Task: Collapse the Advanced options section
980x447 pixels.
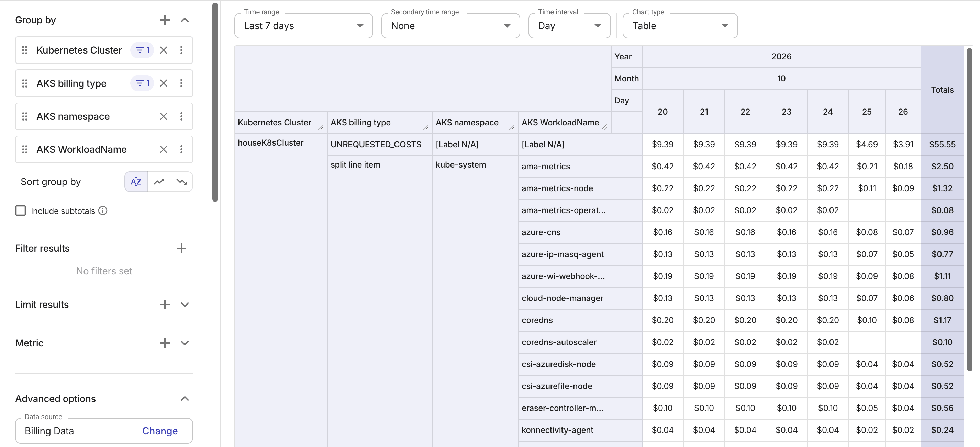Action: pyautogui.click(x=185, y=398)
